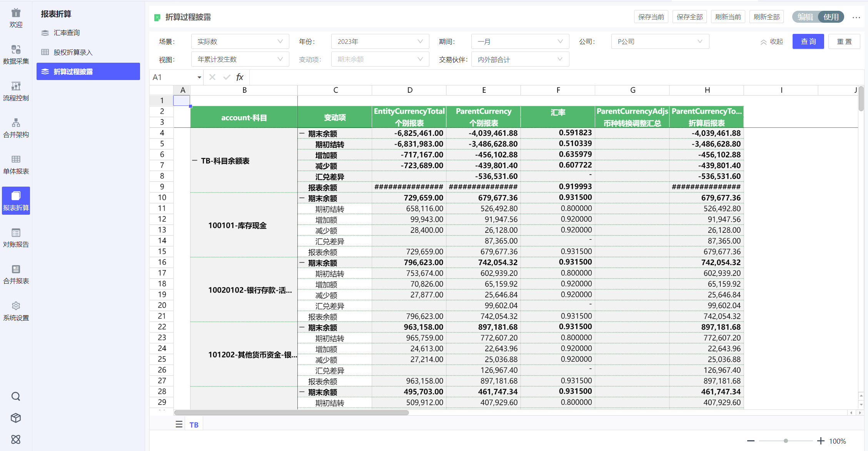Switch the mode toggle to 编辑
Image resolution: width=868 pixels, height=451 pixels.
click(805, 17)
